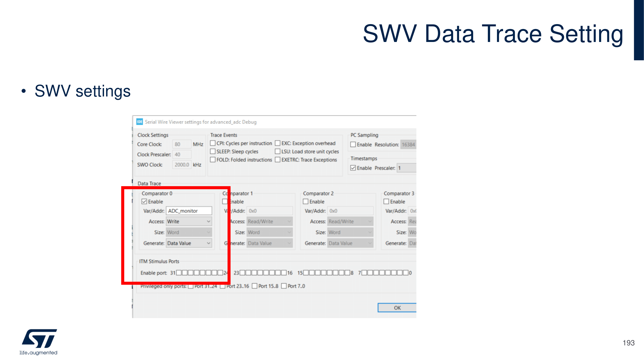Viewport: 644px width, 362px height.
Task: Disable Timestamps Enable checkbox
Action: [353, 168]
